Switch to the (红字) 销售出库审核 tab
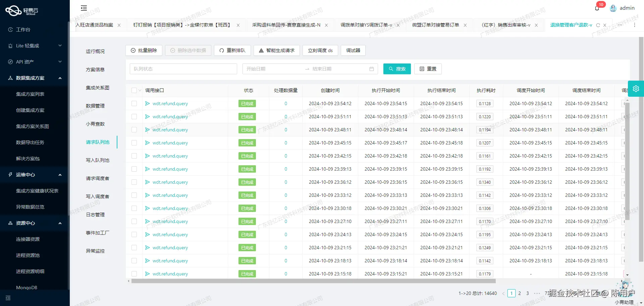Viewport: 644px width, 306px height. [506, 25]
